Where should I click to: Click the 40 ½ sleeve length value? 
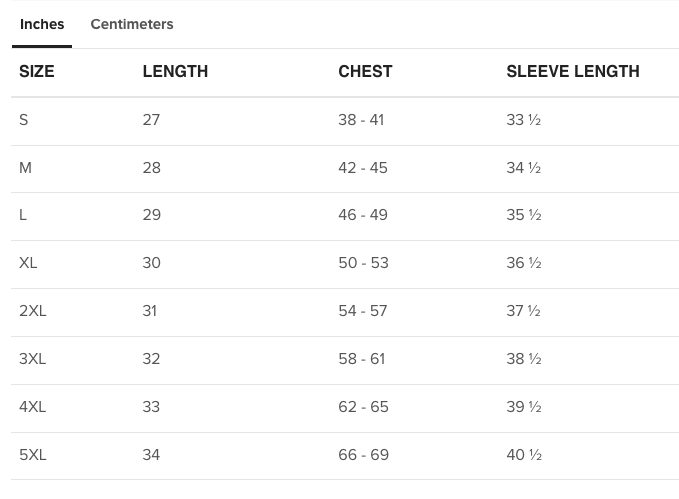pyautogui.click(x=524, y=455)
